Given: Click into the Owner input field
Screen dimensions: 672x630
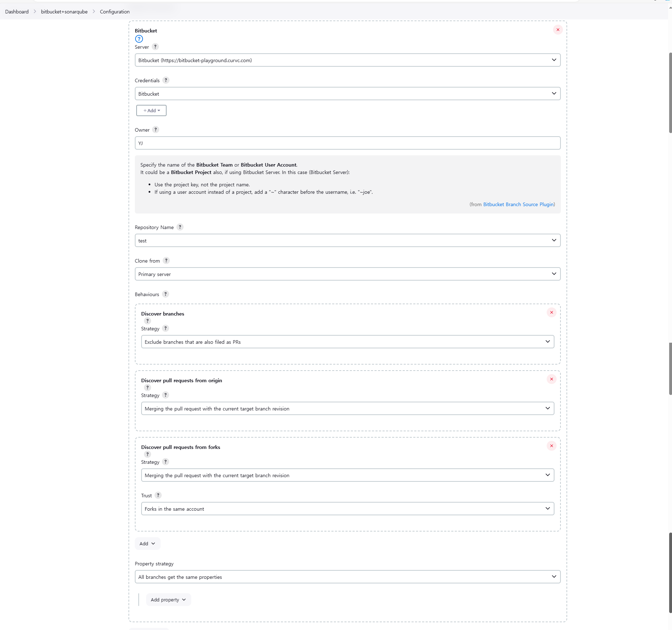Looking at the screenshot, I should click(x=348, y=143).
